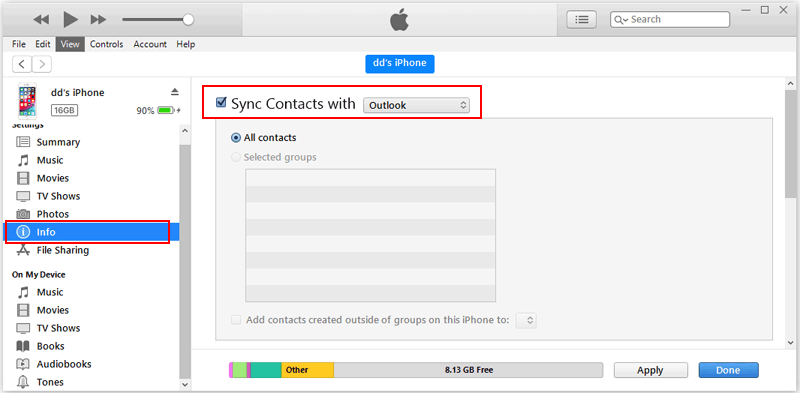Open the File menu

tap(19, 44)
